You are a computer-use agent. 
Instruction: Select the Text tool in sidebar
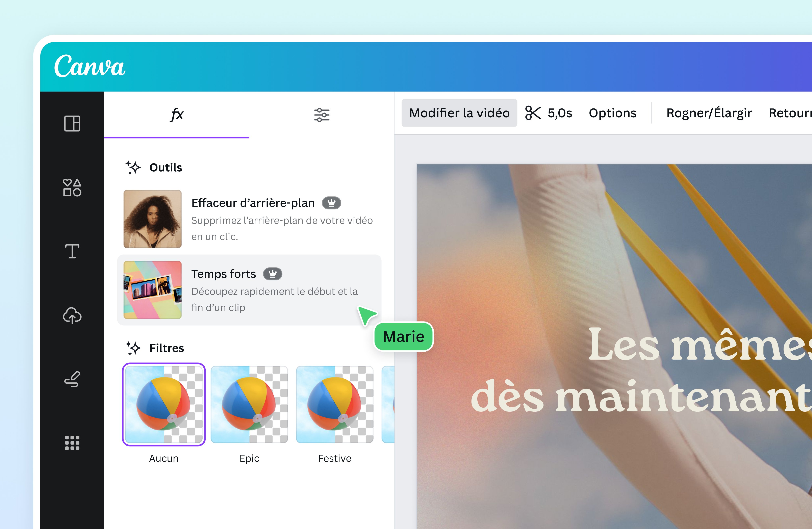pos(72,251)
